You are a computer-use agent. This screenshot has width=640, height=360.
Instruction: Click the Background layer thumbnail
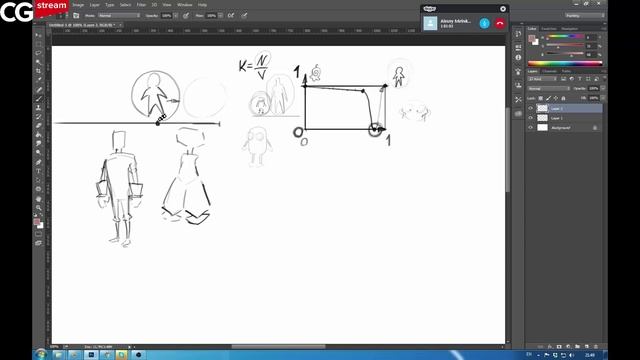click(542, 128)
